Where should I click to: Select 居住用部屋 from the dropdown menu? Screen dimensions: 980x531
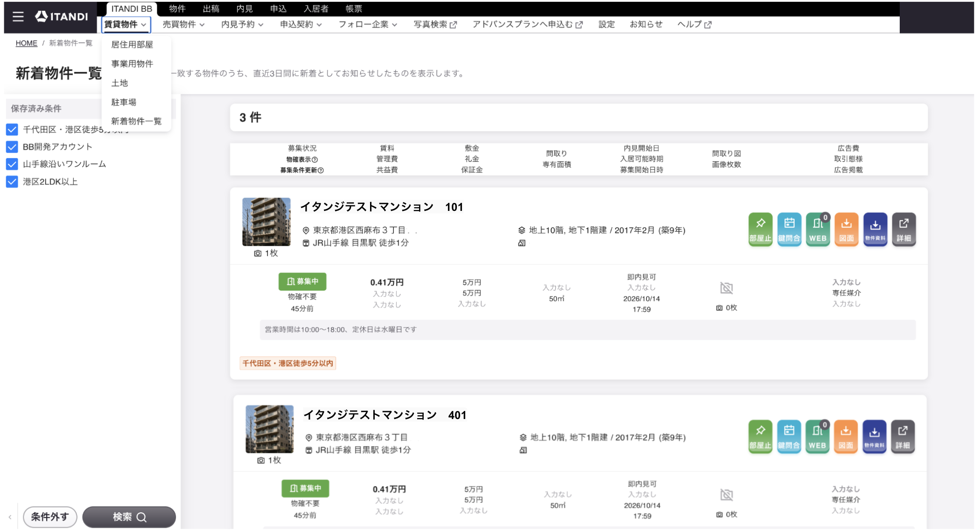tap(132, 44)
